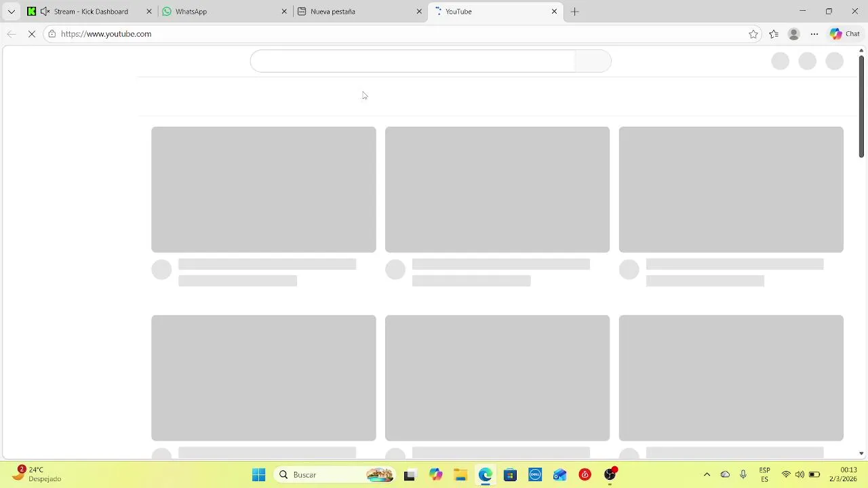Open the Windows Start menu
The height and width of the screenshot is (488, 868).
click(259, 475)
